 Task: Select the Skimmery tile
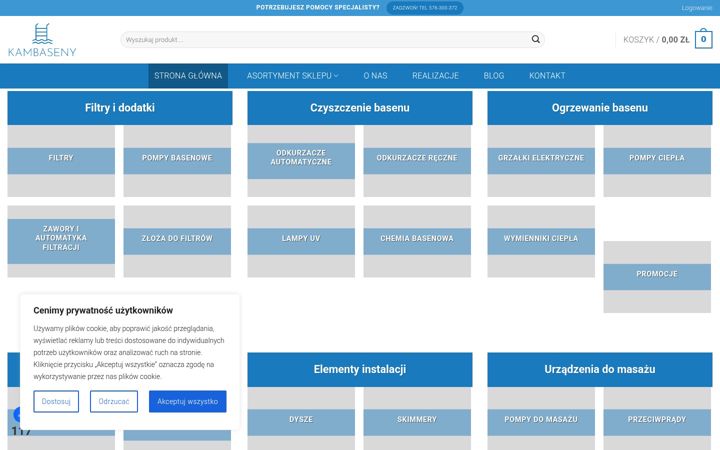coord(417,419)
